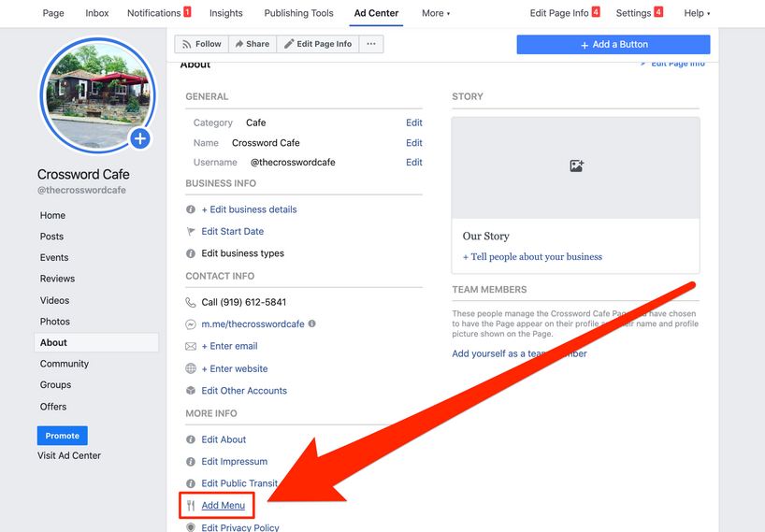Viewport: 765px width, 532px height.
Task: Click the globe icon beside Enter website
Action: tap(190, 368)
